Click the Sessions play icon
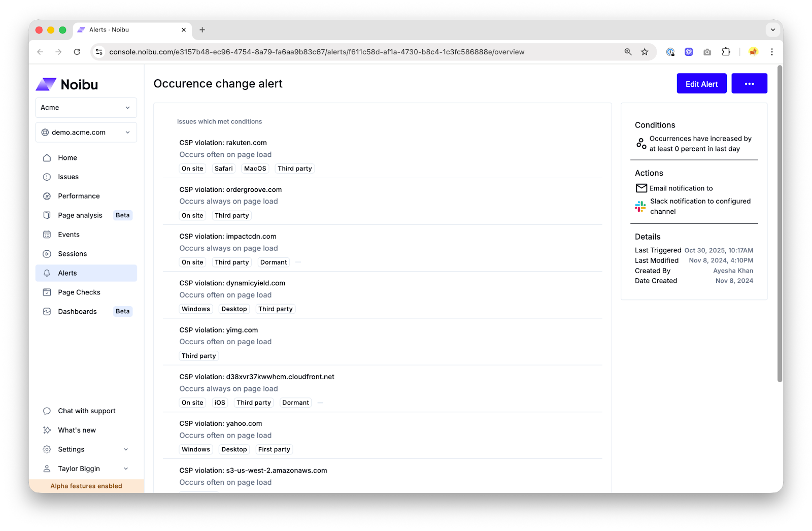Screen dimensions: 812x531 (x=47, y=254)
